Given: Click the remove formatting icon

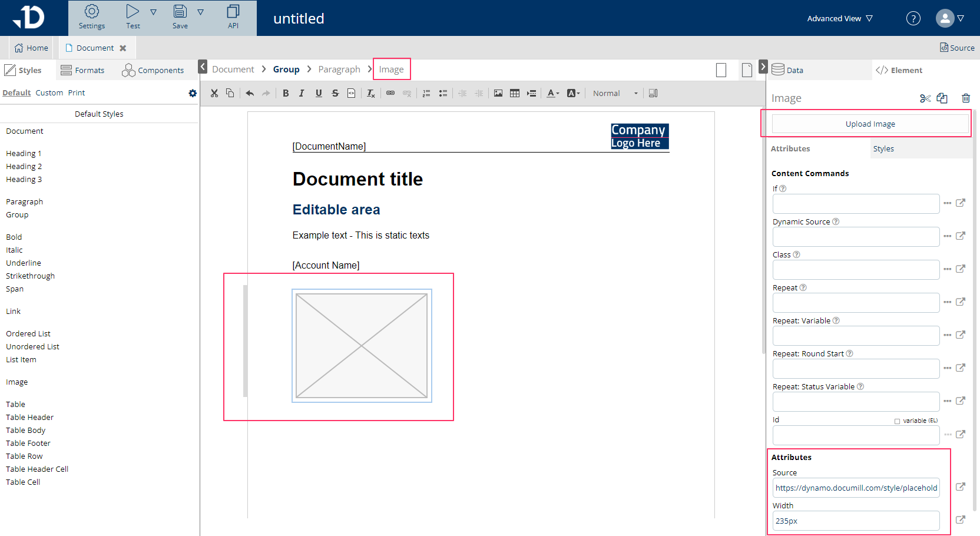Looking at the screenshot, I should (370, 93).
